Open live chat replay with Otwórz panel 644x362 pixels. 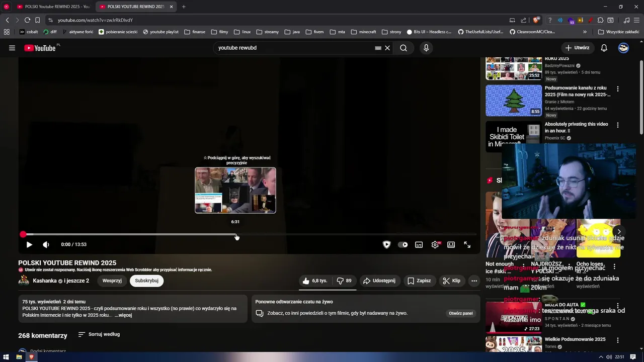pos(461,313)
